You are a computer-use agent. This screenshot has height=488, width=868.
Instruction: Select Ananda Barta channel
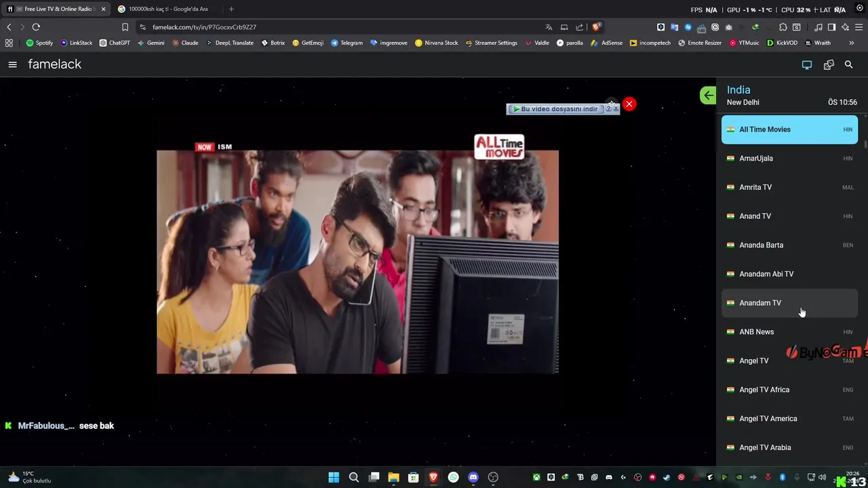[789, 245]
